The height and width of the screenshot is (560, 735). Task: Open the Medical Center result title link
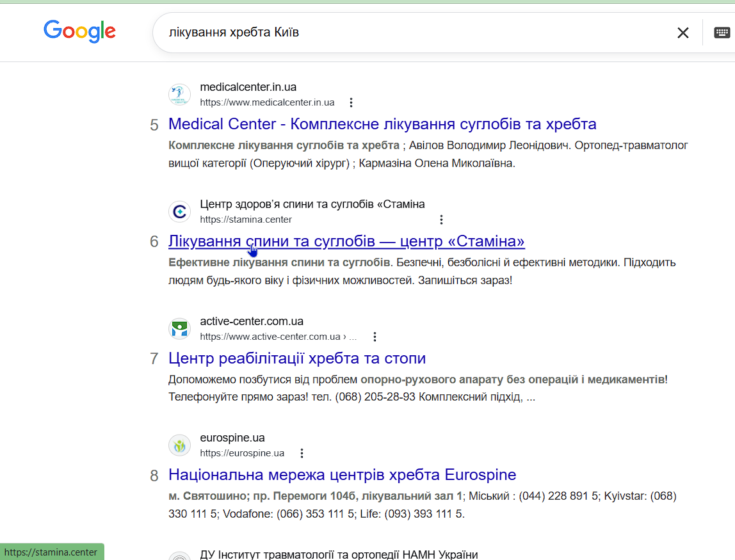(382, 124)
